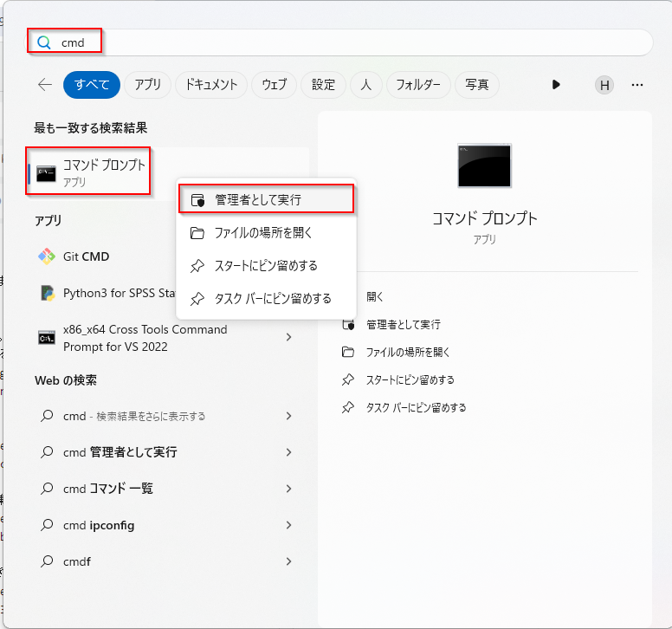Image resolution: width=672 pixels, height=629 pixels.
Task: Click the Git CMD app icon
Action: click(47, 256)
